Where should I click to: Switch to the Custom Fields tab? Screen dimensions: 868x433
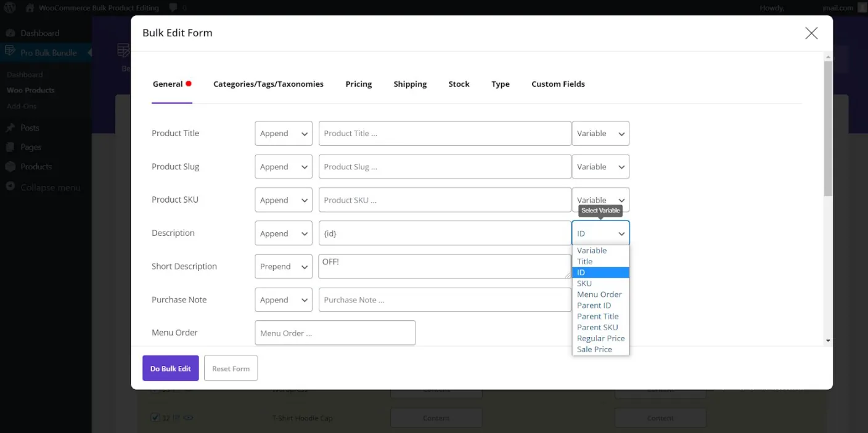(557, 84)
